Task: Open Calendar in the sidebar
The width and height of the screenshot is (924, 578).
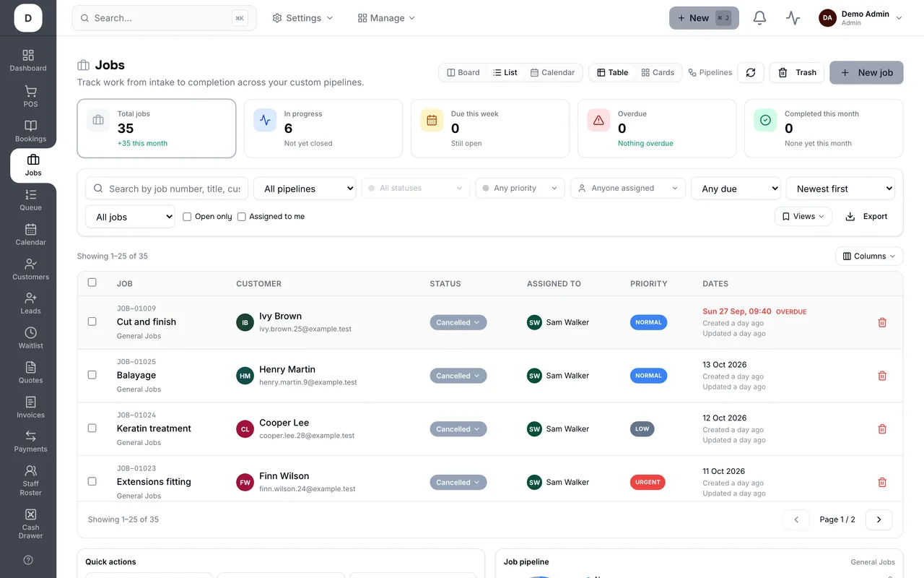Action: 30,234
